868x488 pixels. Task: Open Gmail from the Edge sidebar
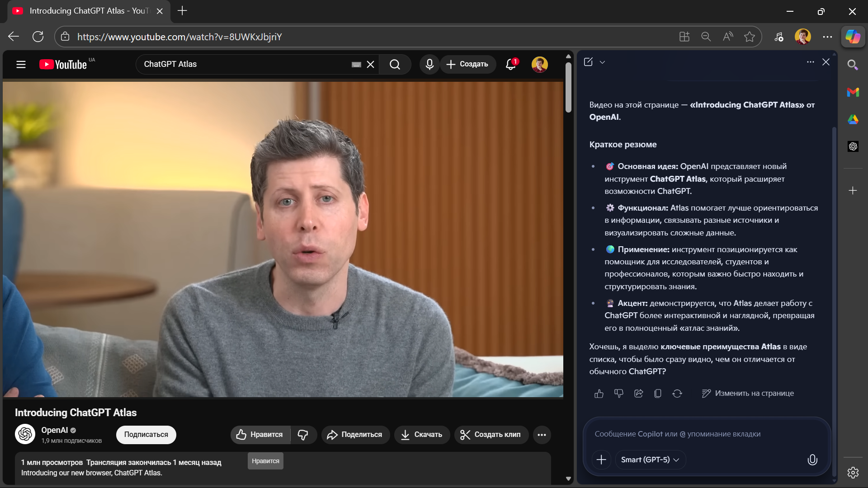[853, 92]
